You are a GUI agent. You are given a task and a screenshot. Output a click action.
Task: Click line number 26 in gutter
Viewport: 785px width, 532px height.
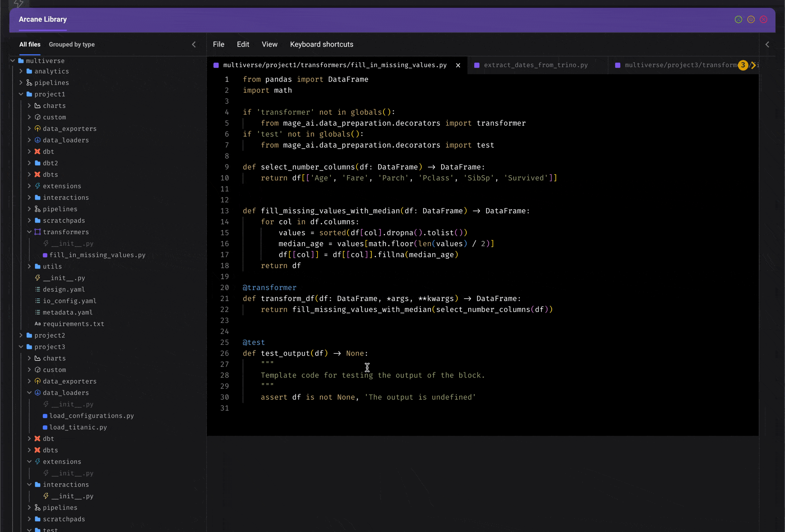(x=225, y=353)
